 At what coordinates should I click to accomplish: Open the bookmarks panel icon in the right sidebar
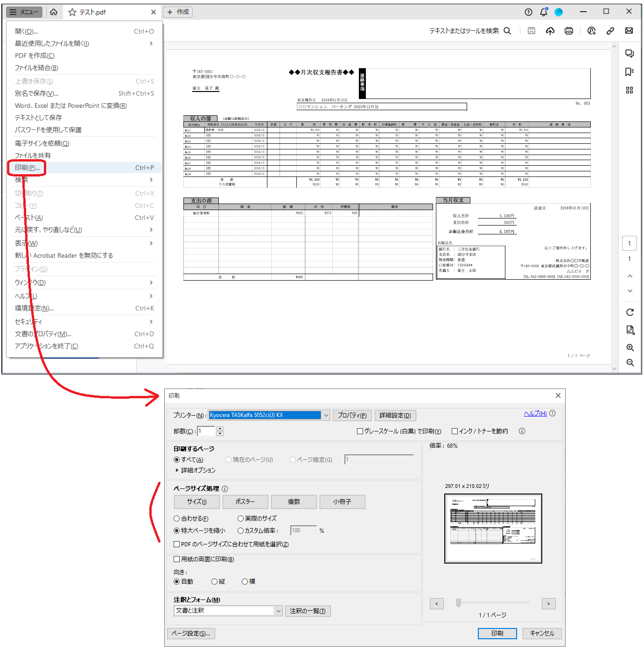(x=629, y=72)
